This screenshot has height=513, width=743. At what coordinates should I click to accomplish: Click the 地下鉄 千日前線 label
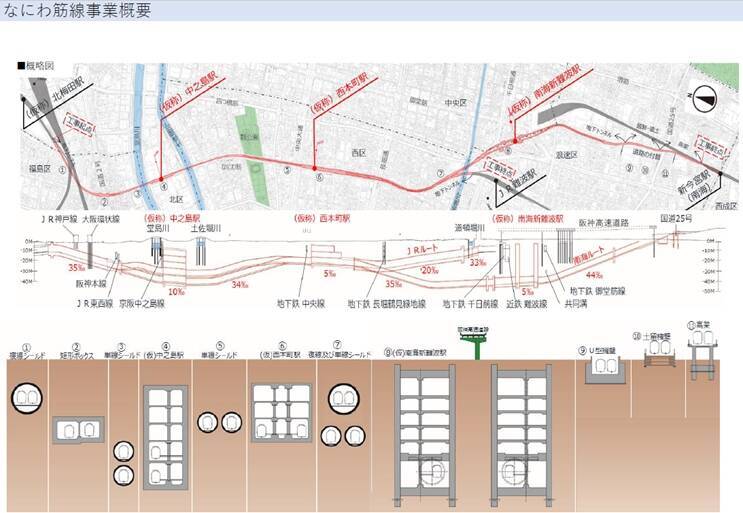tap(471, 304)
